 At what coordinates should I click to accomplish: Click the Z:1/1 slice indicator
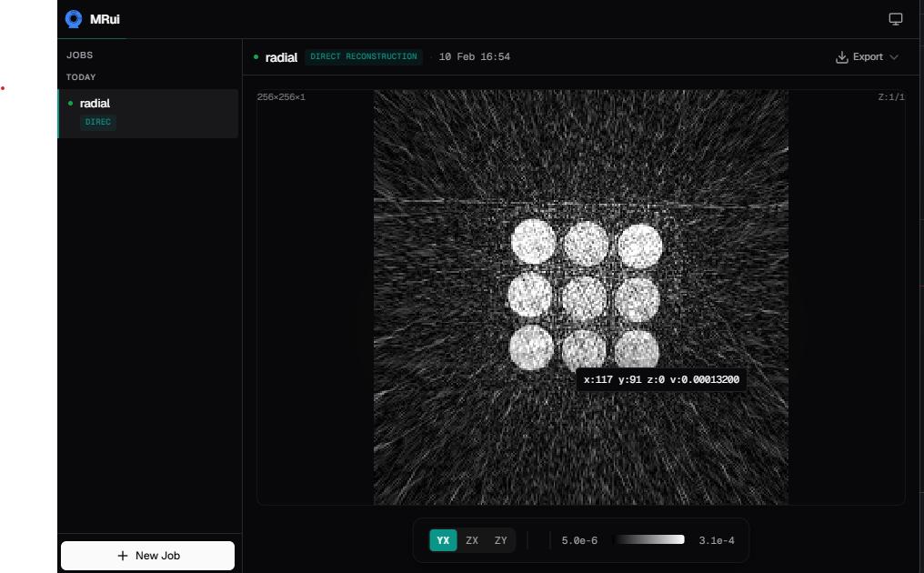click(x=891, y=97)
